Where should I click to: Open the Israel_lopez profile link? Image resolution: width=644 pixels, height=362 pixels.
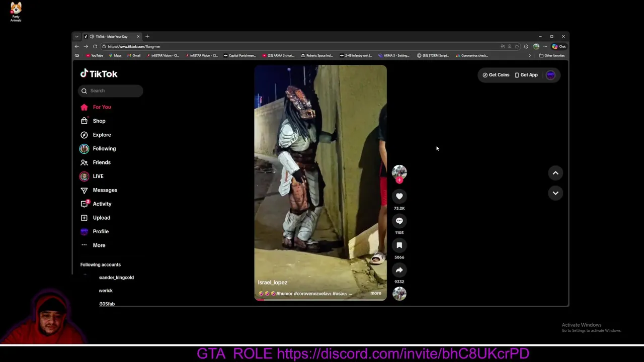273,283
